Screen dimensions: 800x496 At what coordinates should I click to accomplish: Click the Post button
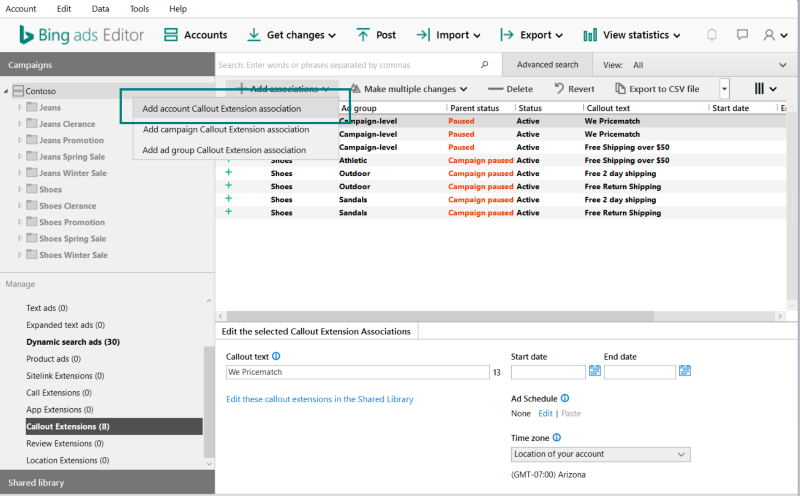376,35
